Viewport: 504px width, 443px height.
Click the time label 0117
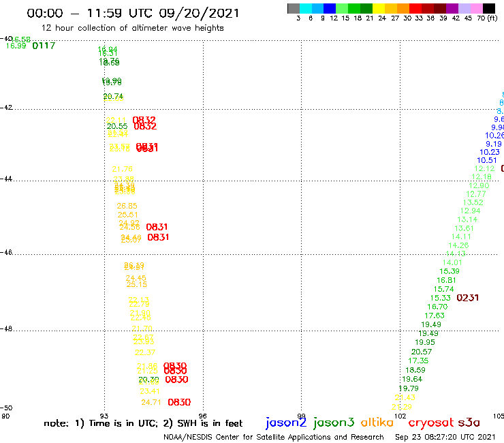click(x=44, y=46)
